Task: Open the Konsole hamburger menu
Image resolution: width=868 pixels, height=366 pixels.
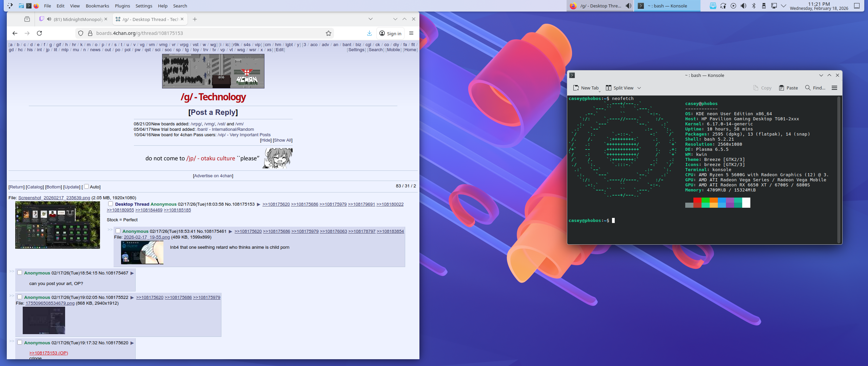Action: pos(834,88)
